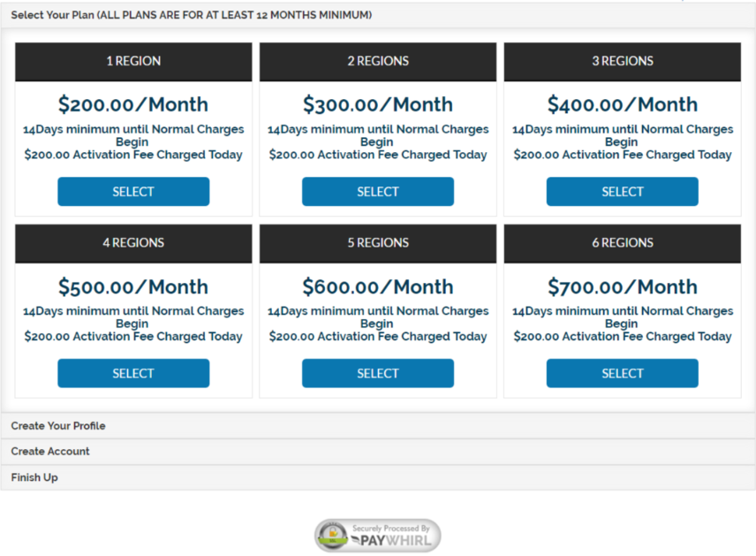Click the $600.00/Month price text
Viewport: 756px width, 556px height.
[x=377, y=286]
